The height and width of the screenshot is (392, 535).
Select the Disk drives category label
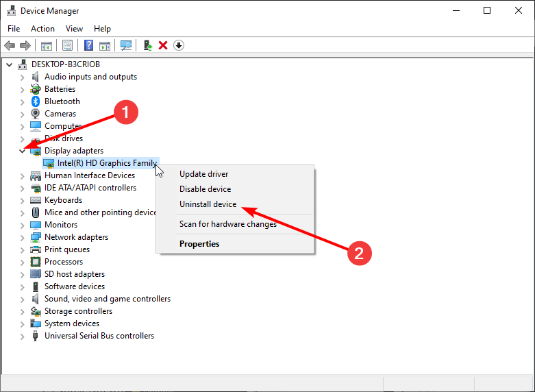[x=64, y=138]
